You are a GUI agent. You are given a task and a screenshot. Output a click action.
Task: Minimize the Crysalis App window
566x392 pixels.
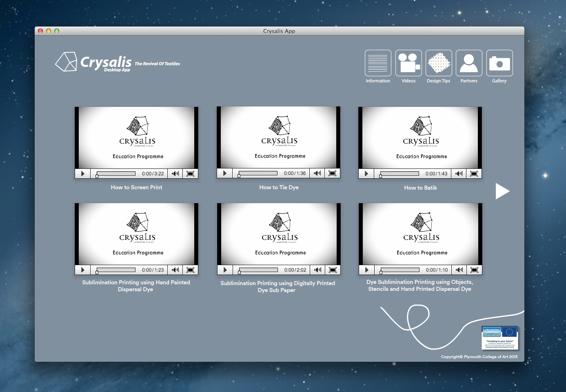pyautogui.click(x=49, y=31)
